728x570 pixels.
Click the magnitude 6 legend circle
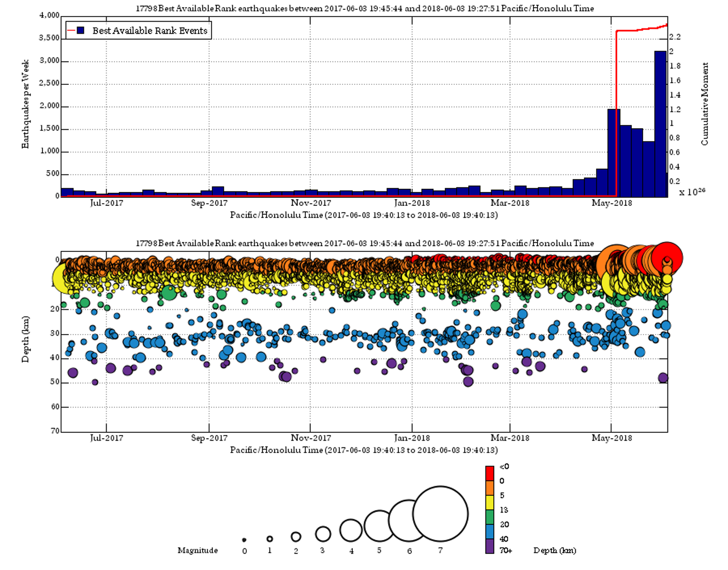click(x=409, y=520)
